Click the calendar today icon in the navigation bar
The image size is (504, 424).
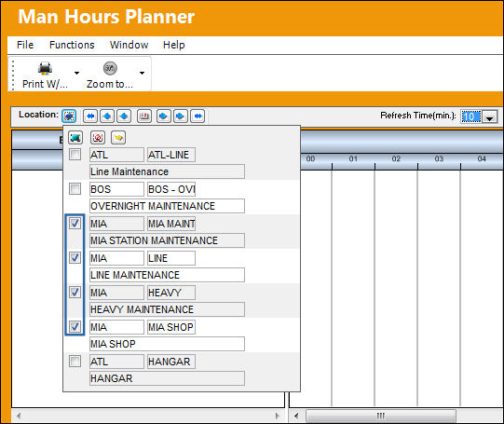pyautogui.click(x=144, y=116)
